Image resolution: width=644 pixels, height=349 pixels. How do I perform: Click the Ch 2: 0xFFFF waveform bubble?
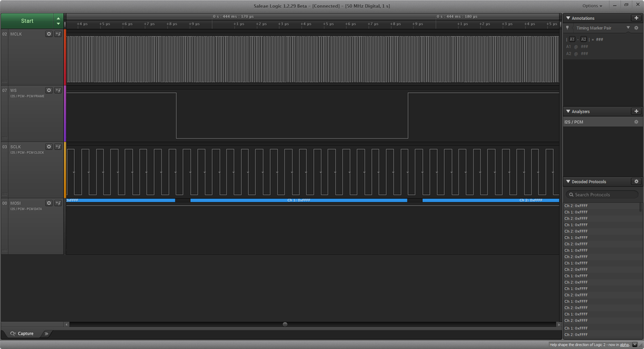pyautogui.click(x=491, y=200)
